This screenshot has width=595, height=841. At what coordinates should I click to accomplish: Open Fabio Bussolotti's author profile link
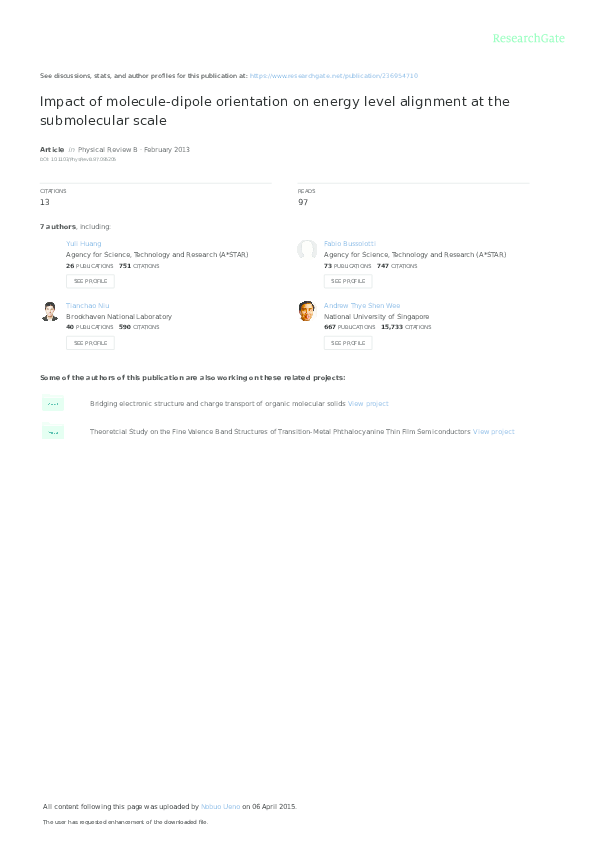click(350, 244)
